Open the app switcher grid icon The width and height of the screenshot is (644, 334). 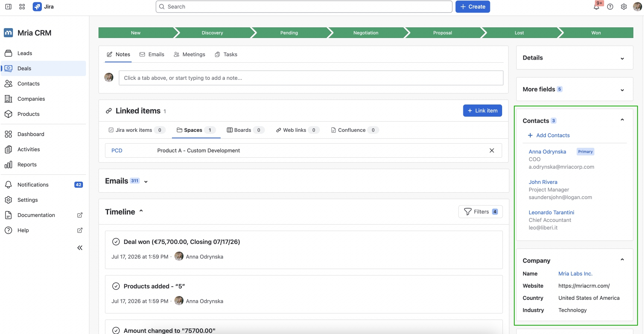[x=22, y=6]
